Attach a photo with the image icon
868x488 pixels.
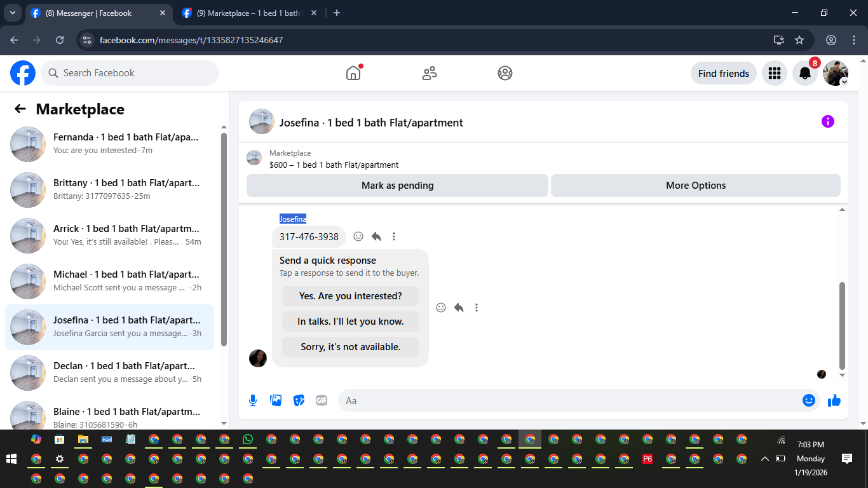coord(276,400)
